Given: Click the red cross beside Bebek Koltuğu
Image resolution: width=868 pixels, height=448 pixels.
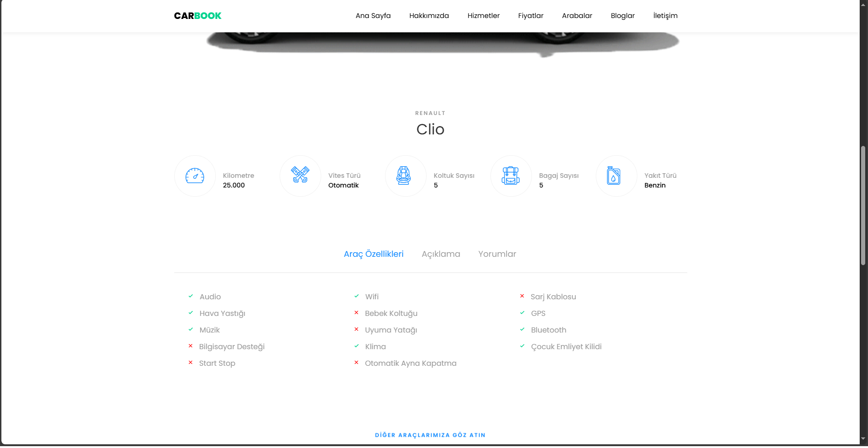Looking at the screenshot, I should click(356, 313).
